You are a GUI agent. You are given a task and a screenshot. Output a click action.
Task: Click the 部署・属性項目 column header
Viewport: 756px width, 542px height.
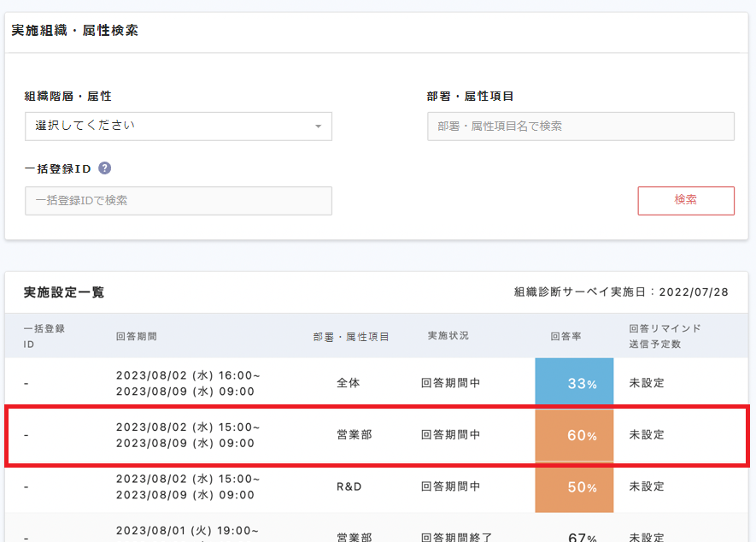point(351,337)
